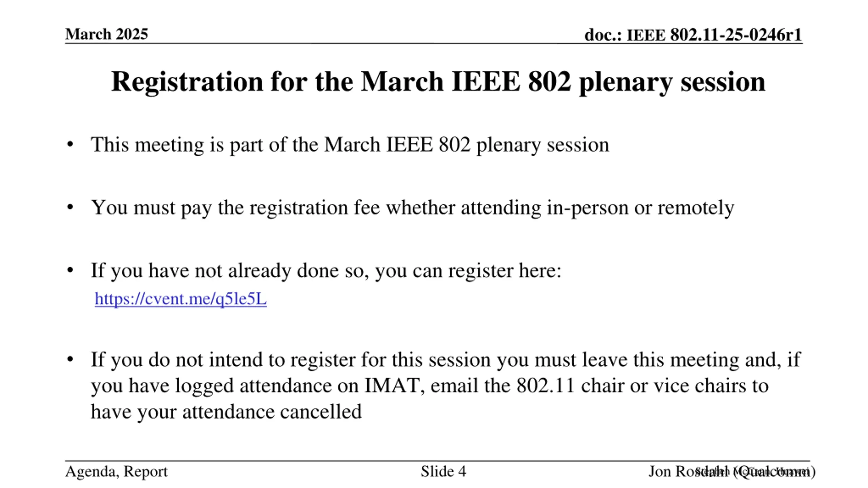Click bullet dot before "If you do not intend"
Image resolution: width=868 pixels, height=488 pixels.
click(x=70, y=360)
